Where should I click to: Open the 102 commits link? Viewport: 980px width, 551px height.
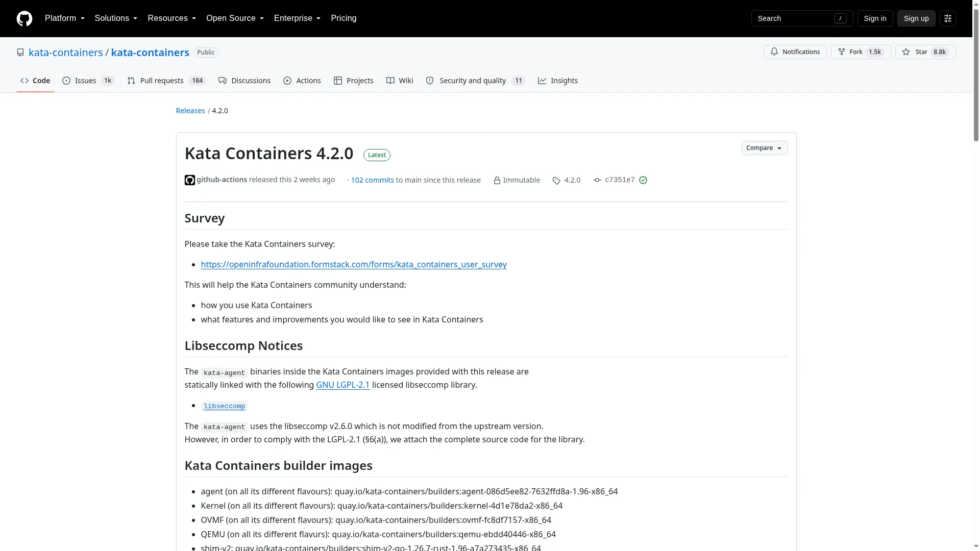pos(372,180)
